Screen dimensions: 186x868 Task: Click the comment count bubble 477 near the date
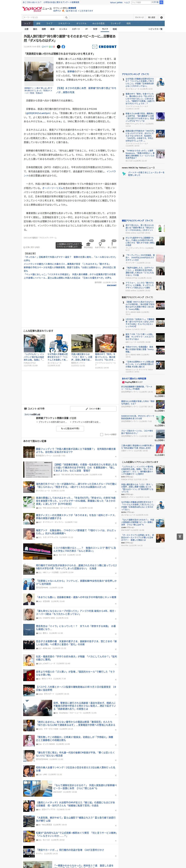[x=45, y=47]
